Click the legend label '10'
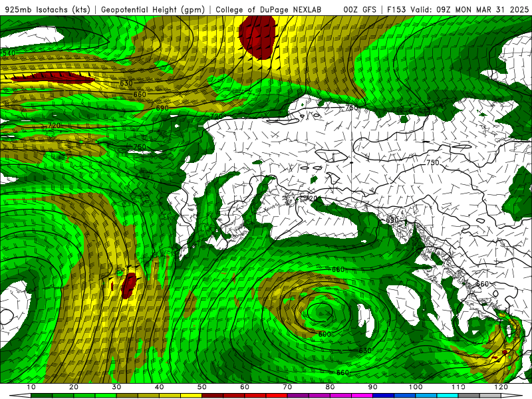 click(x=31, y=387)
